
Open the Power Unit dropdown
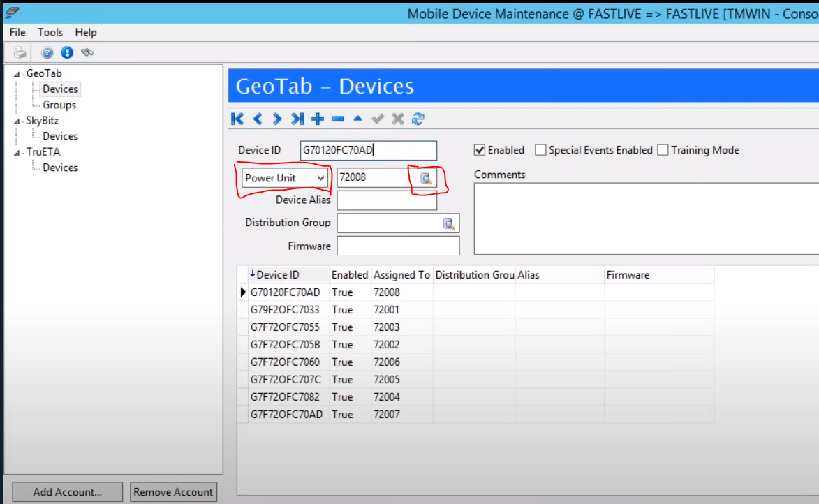(x=285, y=178)
